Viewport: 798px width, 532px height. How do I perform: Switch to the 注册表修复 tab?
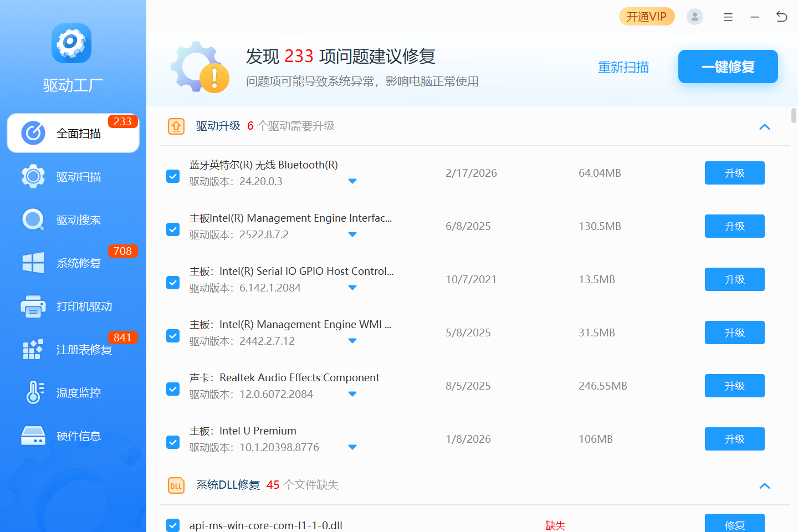[73, 349]
